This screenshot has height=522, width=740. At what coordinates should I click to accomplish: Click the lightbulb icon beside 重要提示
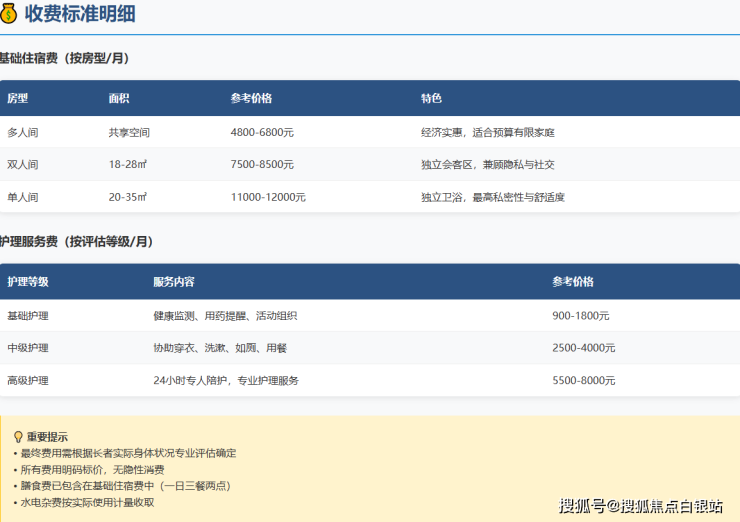18,437
